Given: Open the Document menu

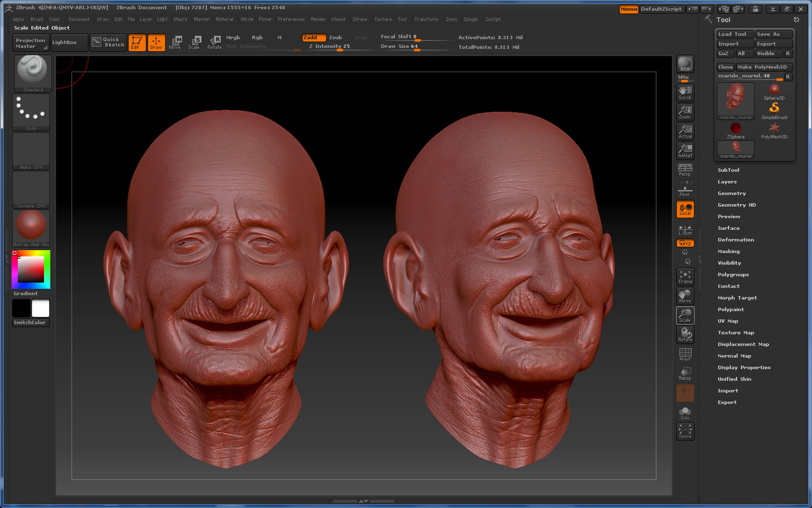Looking at the screenshot, I should point(79,19).
